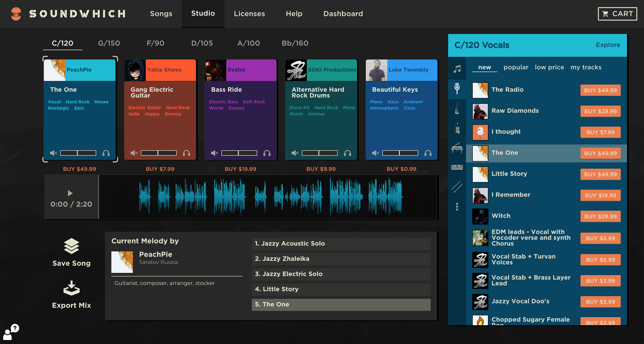
Task: Play the song with the play button
Action: pyautogui.click(x=70, y=193)
